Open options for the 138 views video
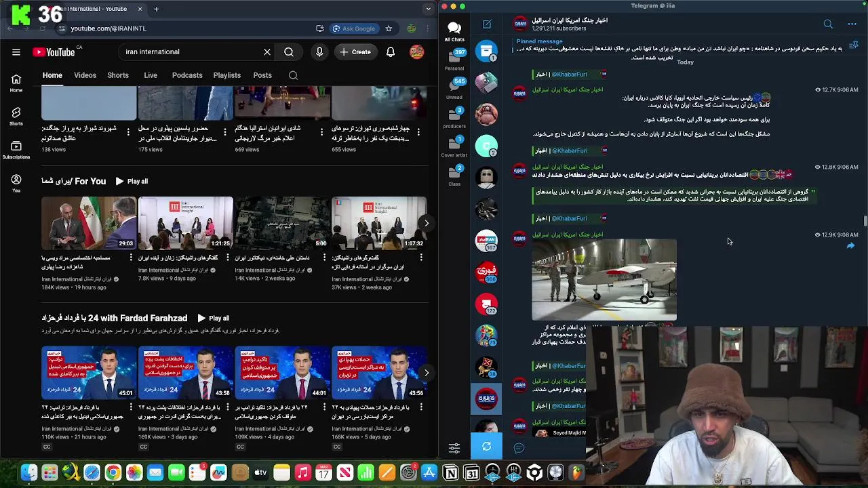 click(x=128, y=131)
